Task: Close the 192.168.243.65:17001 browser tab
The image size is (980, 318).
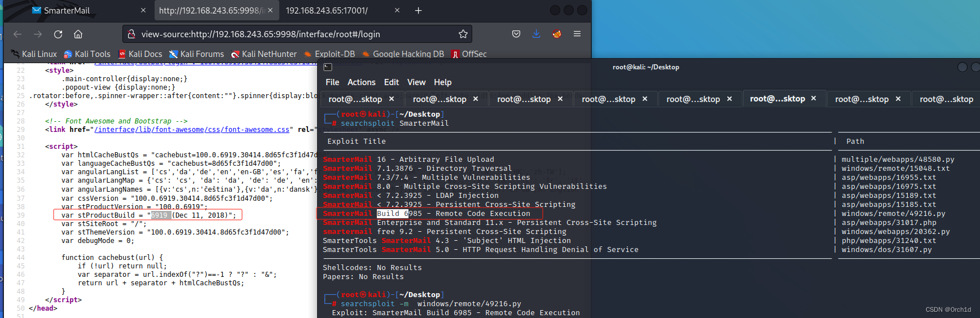Action: 397,10
